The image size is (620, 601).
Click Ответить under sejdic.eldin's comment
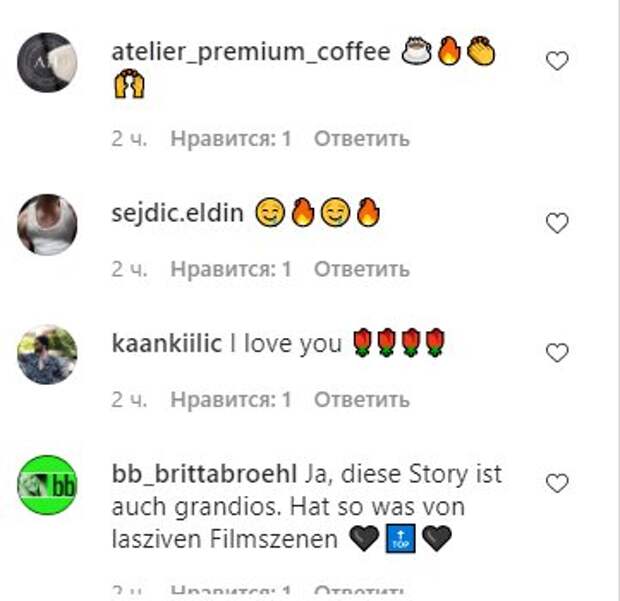[x=362, y=269]
